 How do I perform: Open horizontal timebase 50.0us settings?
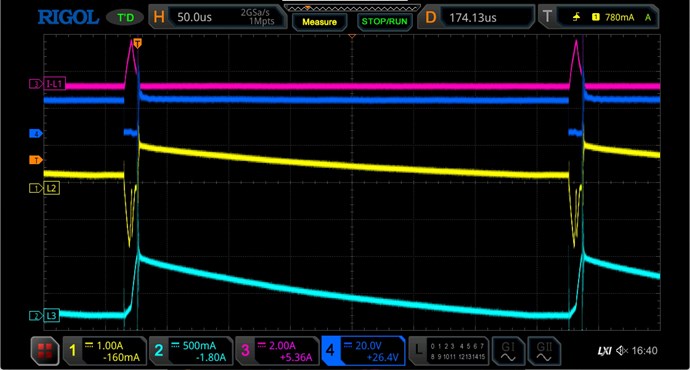coord(217,17)
